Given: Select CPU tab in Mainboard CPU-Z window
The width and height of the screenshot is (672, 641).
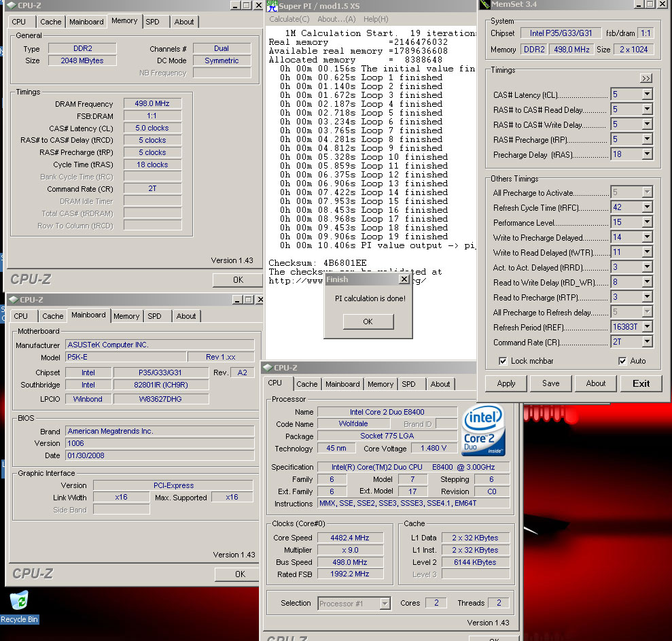Looking at the screenshot, I should (20, 316).
